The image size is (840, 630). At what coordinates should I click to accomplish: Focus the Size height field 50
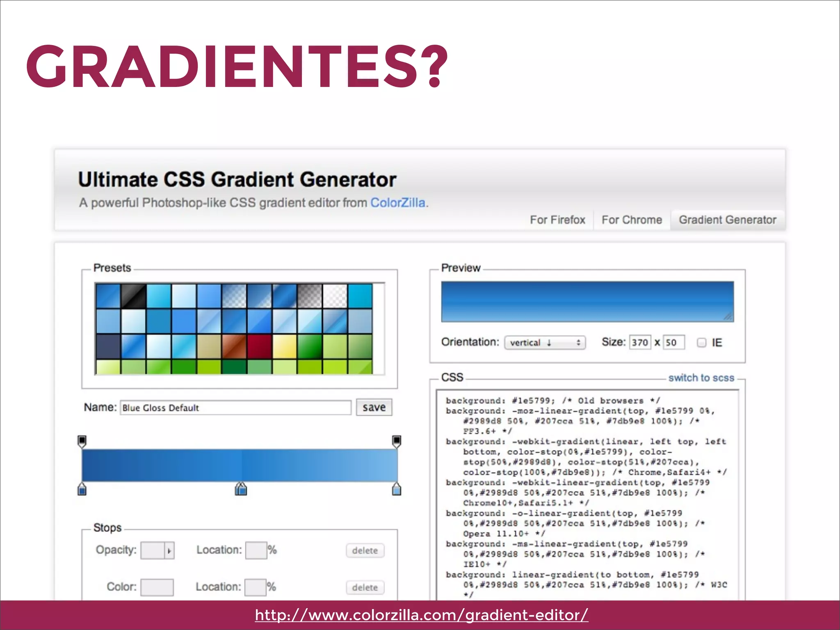[674, 342]
